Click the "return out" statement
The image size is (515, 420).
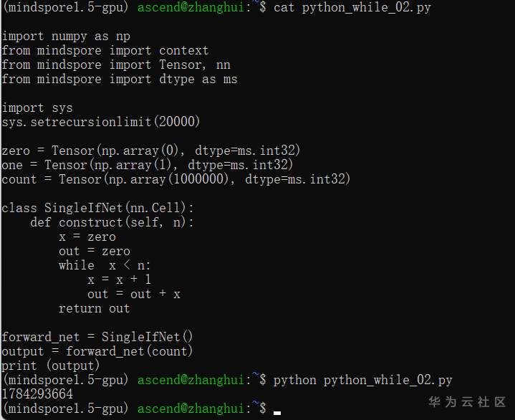(x=94, y=308)
